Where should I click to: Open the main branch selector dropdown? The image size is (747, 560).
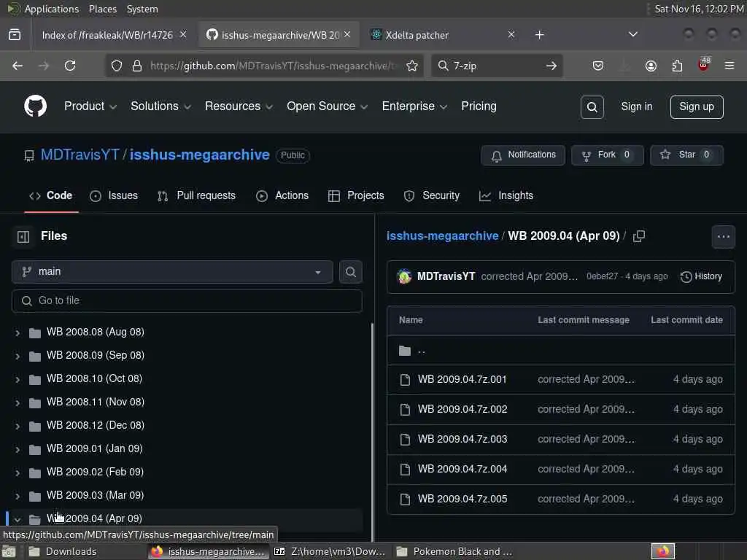[x=172, y=272]
